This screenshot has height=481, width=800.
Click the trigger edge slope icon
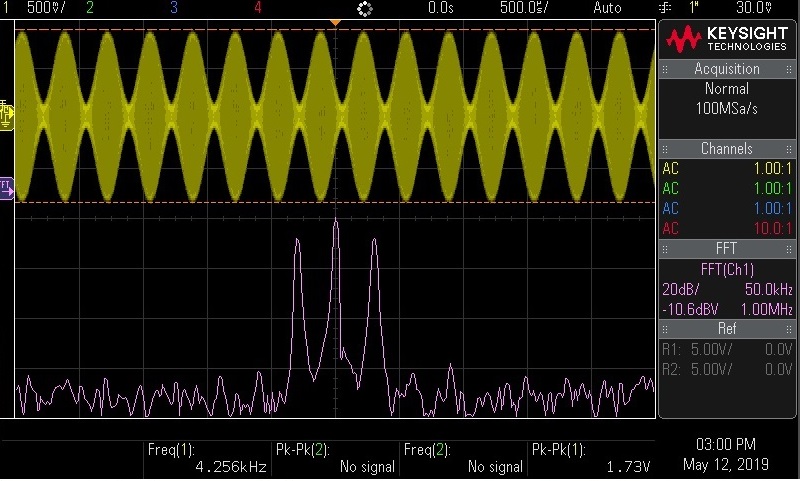665,8
